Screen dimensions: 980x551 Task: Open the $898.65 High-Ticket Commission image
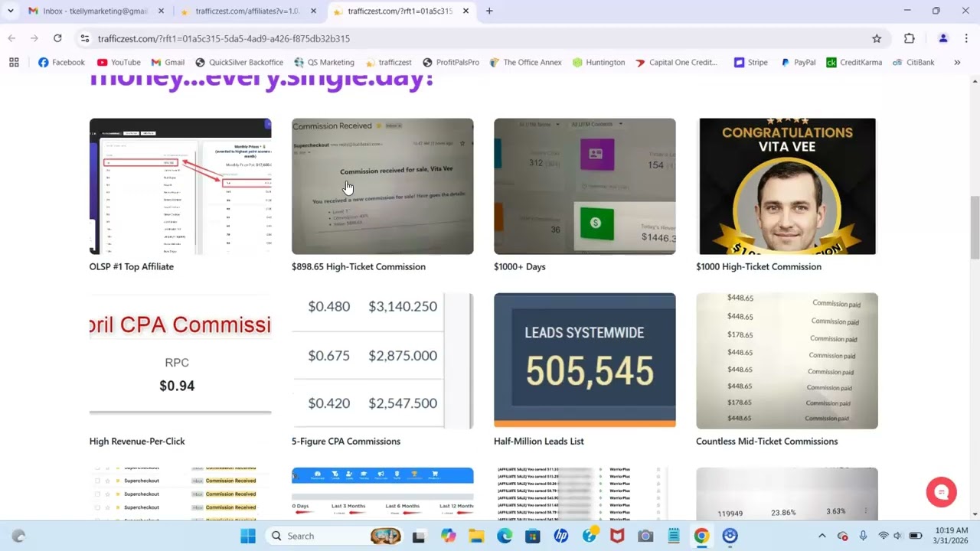pos(382,186)
